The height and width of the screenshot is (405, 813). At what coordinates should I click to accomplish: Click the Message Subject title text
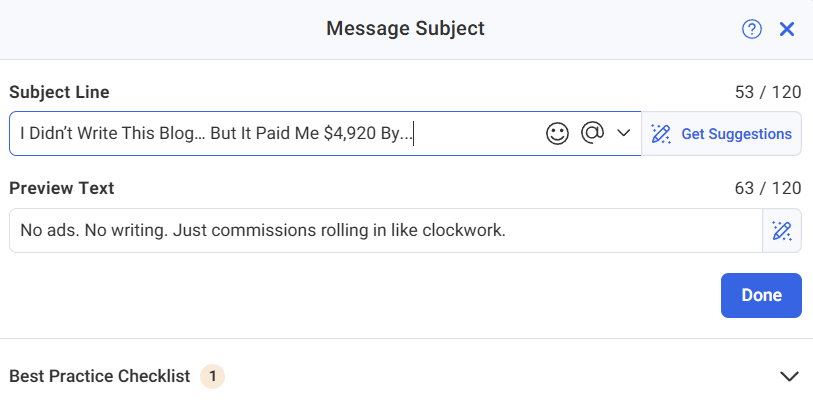coord(405,28)
